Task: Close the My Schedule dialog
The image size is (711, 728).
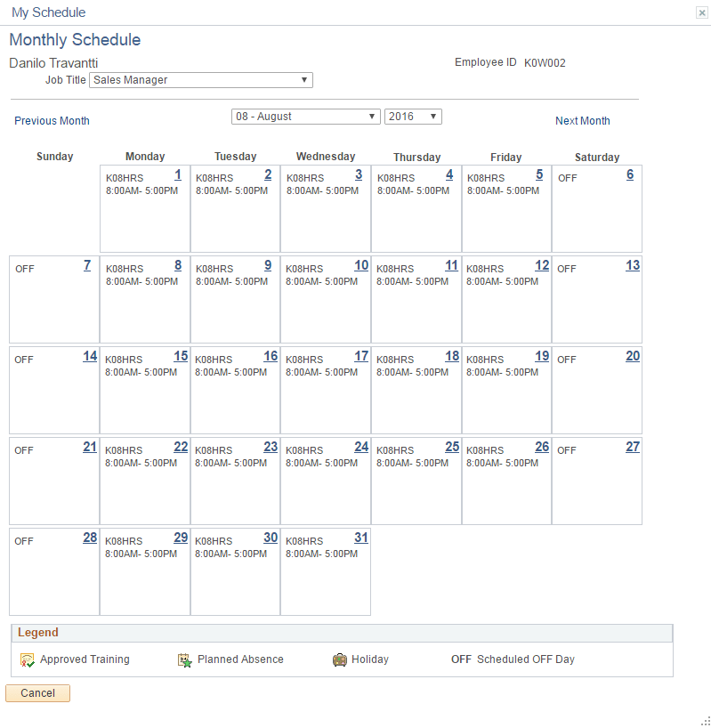Action: [702, 12]
